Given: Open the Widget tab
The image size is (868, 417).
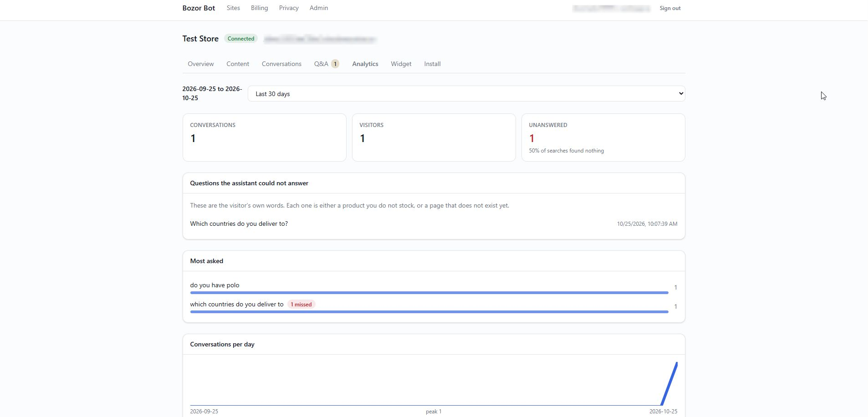Looking at the screenshot, I should pyautogui.click(x=401, y=64).
